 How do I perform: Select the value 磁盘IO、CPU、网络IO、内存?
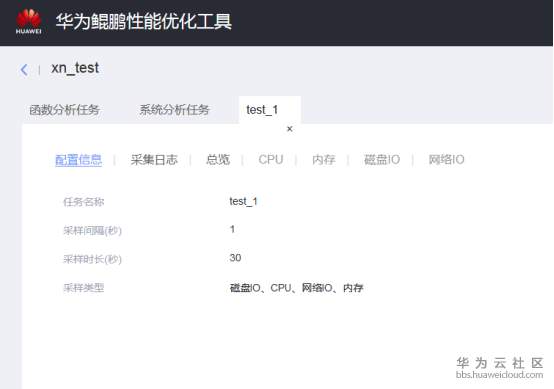pos(296,288)
